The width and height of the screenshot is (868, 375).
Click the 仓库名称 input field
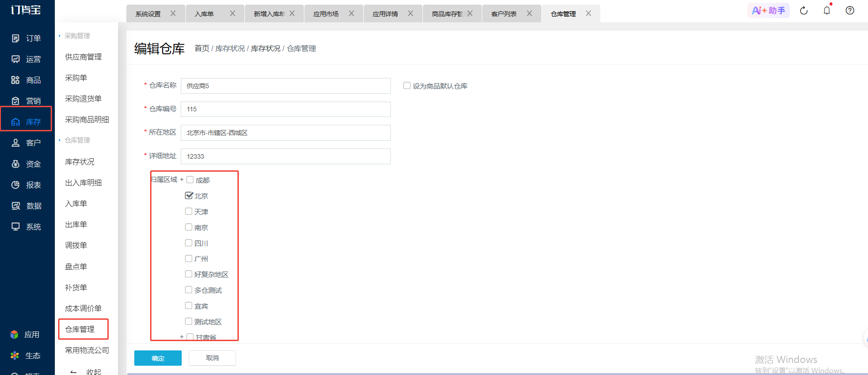pyautogui.click(x=286, y=86)
